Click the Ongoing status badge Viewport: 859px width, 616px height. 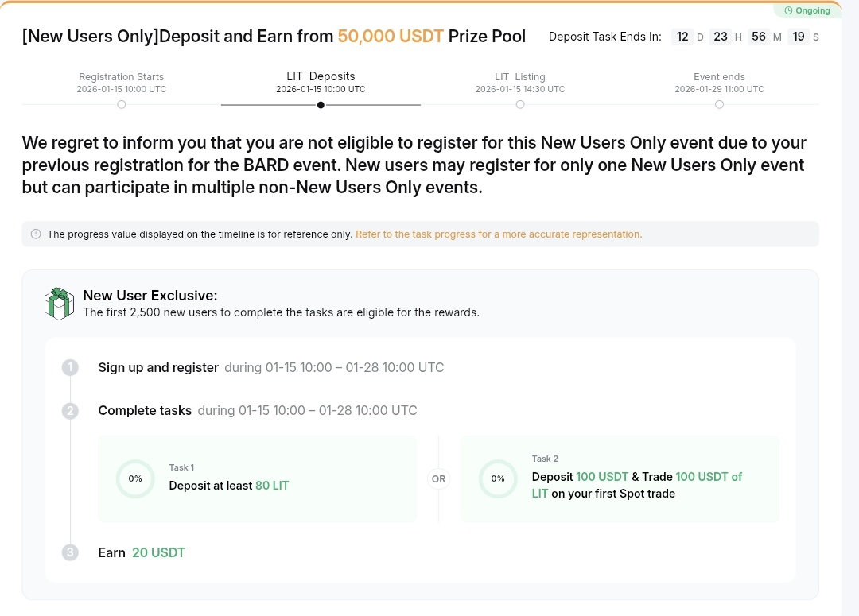[807, 10]
